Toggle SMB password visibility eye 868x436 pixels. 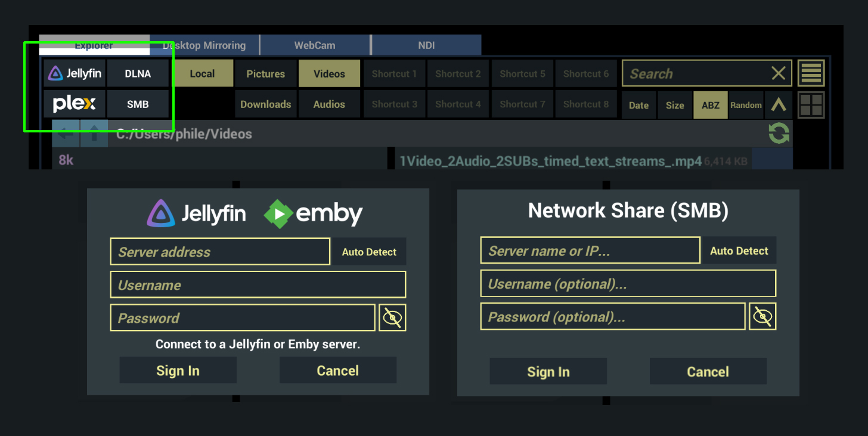point(762,317)
